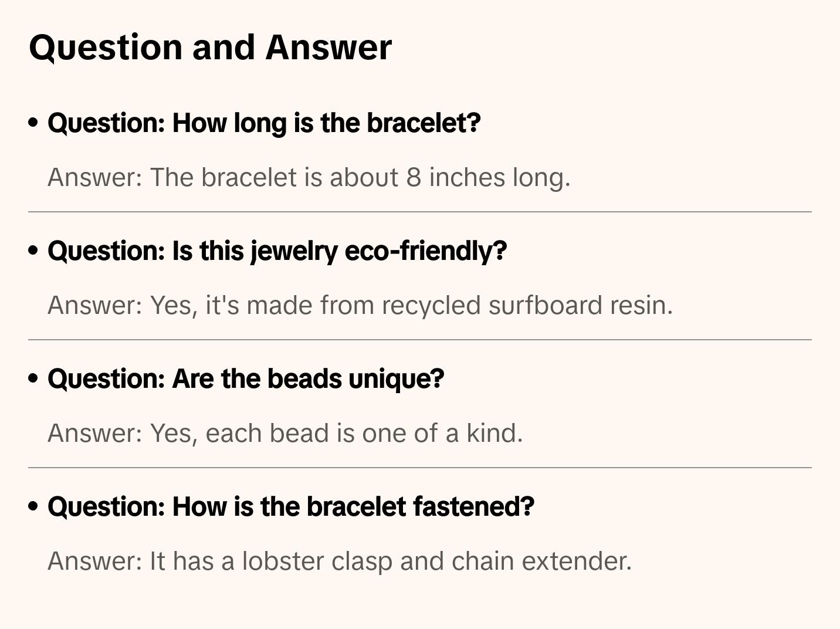
Task: Click the 'lobster clasp and chain extender' text
Action: coord(436,562)
